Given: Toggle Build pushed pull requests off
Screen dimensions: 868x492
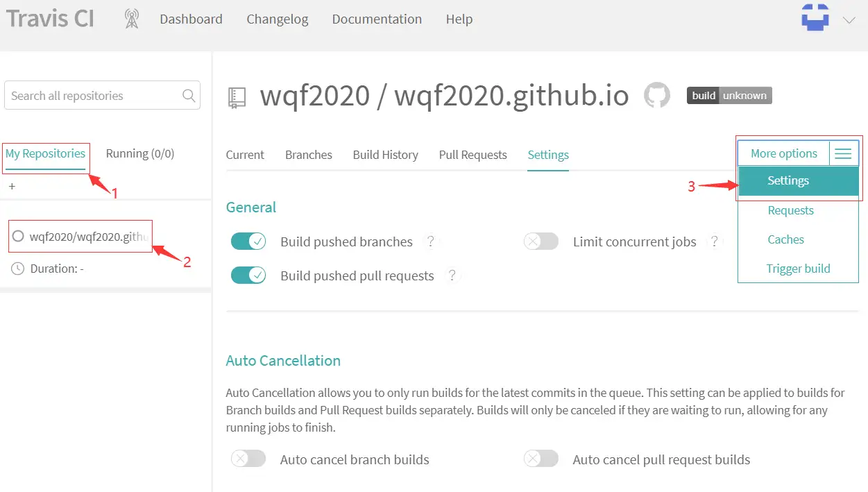Looking at the screenshot, I should pyautogui.click(x=248, y=275).
